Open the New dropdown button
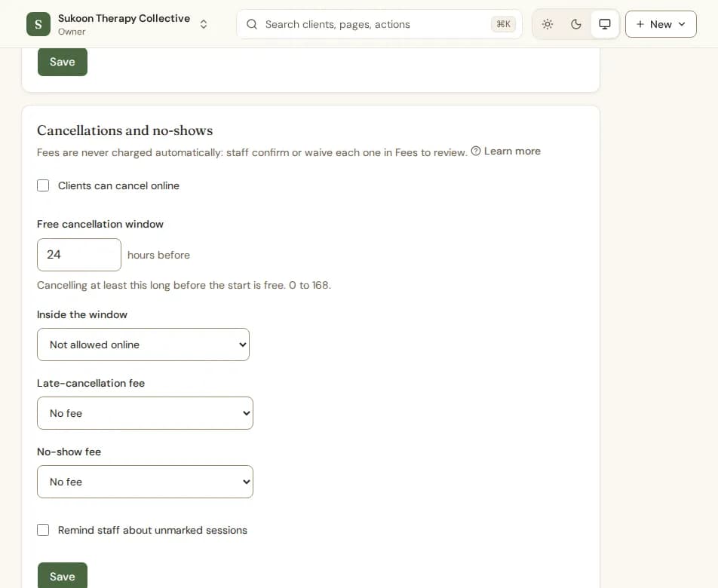 click(x=661, y=24)
